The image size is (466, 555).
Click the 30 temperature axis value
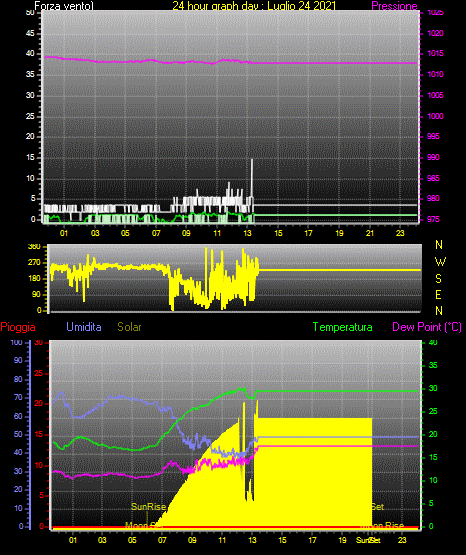433,388
